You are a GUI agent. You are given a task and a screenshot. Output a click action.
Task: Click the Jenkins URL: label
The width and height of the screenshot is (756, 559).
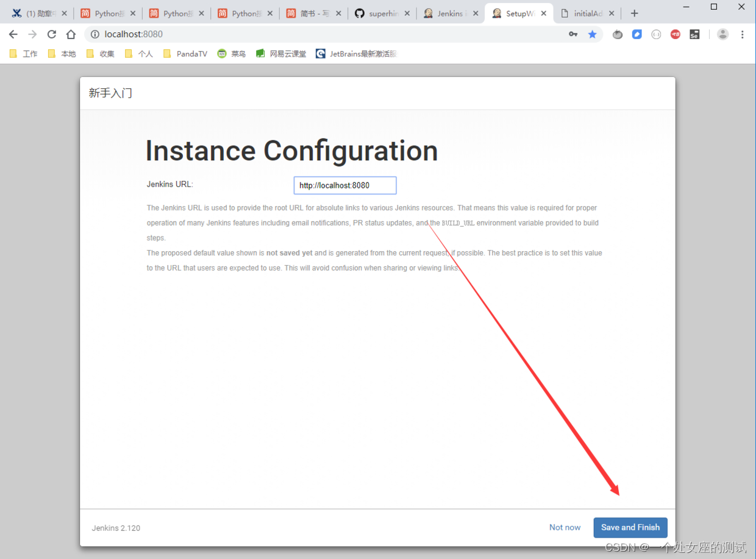[x=170, y=184]
